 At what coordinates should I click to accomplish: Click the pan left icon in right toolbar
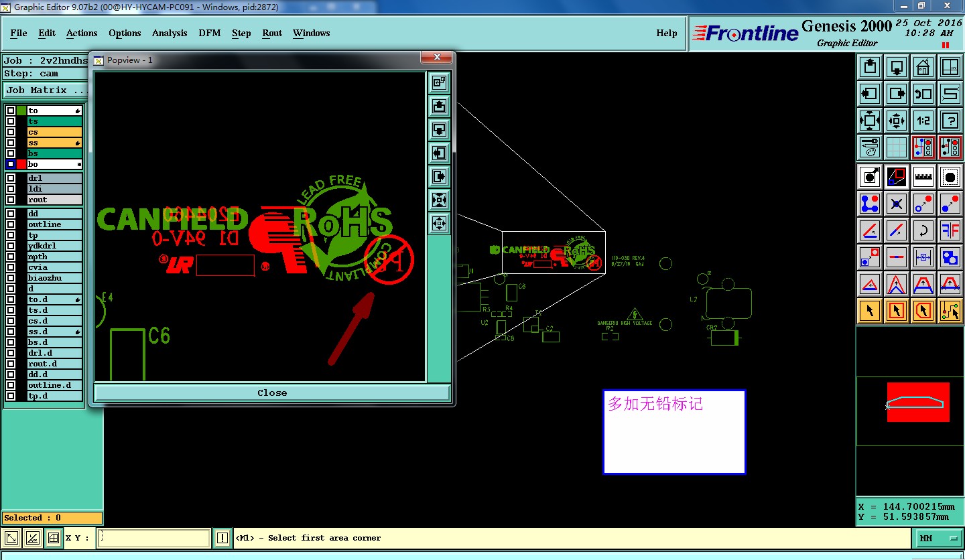coord(870,94)
